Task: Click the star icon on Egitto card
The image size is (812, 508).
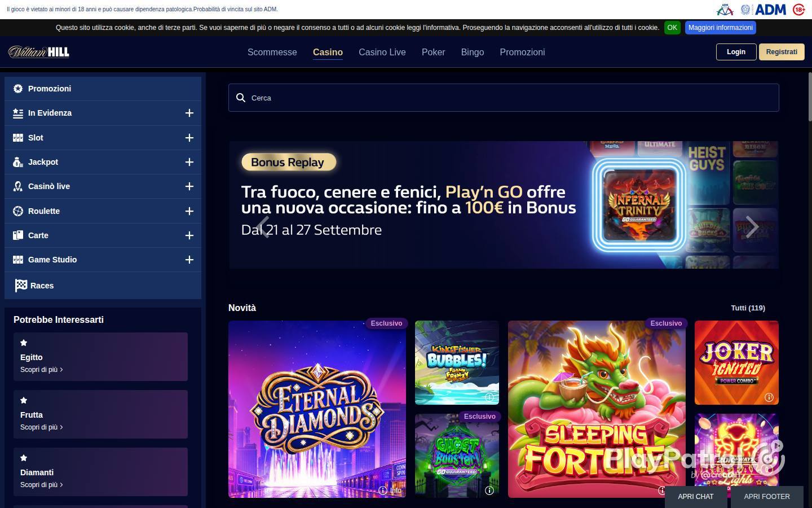Action: coord(24,343)
